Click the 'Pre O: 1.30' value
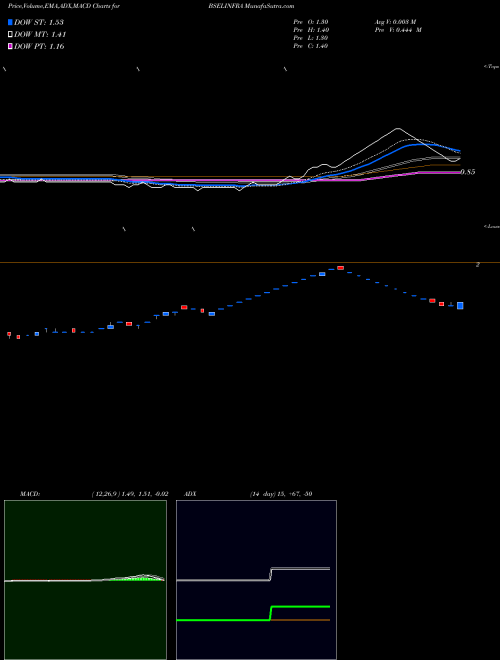Image resolution: width=500 pixels, height=660 pixels. (x=311, y=22)
